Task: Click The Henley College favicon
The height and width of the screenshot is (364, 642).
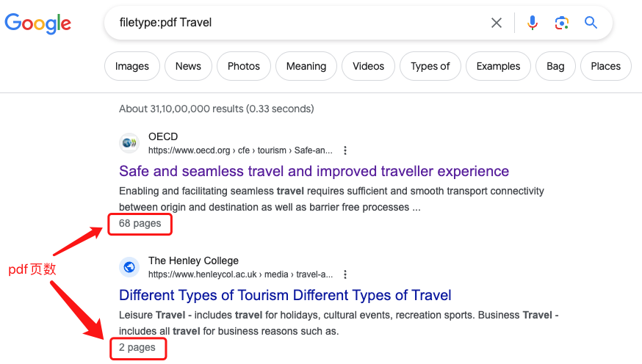Action: click(129, 267)
